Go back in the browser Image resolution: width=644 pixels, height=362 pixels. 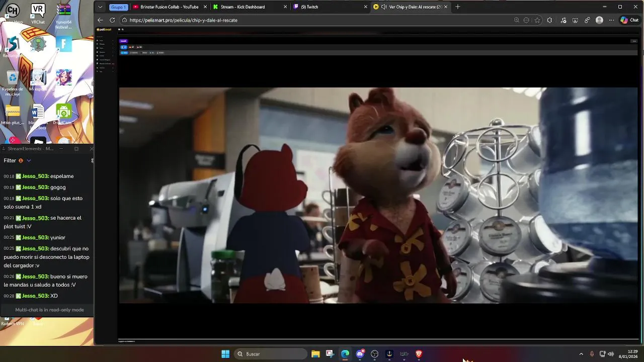(x=100, y=20)
